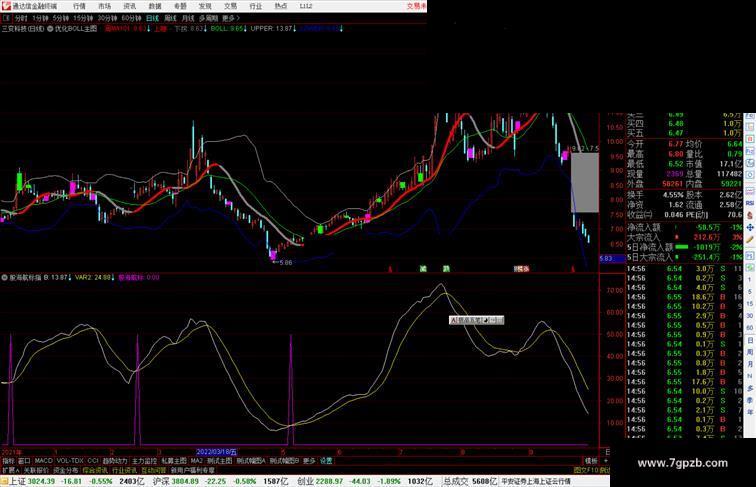Select 1-minute period in right sidebar
Viewport: 756px width, 487px height.
coord(750,279)
